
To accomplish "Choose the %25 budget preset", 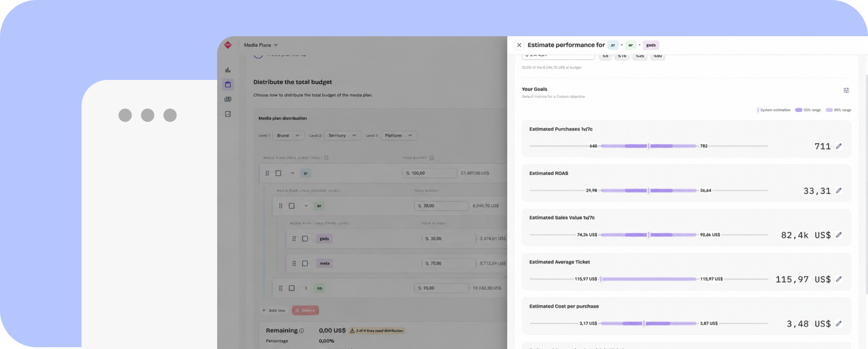I will [639, 56].
